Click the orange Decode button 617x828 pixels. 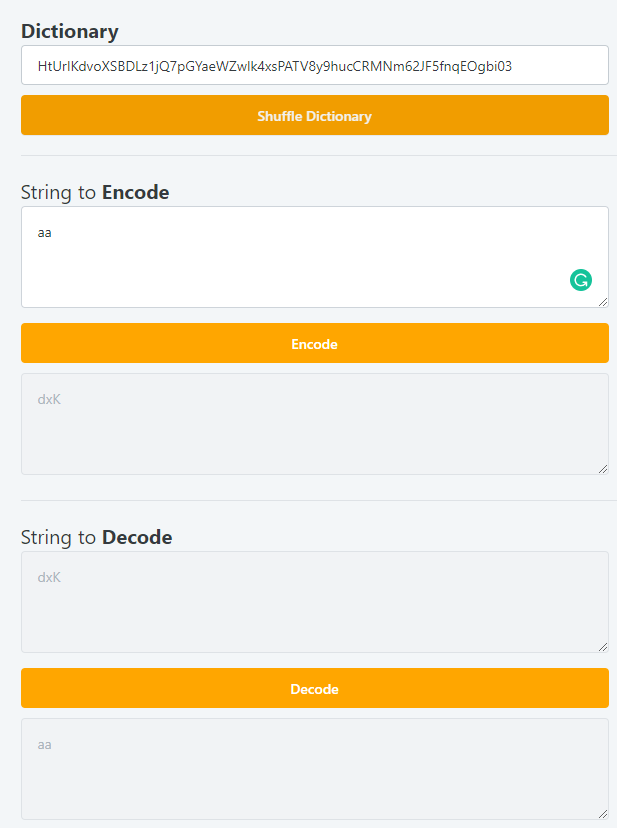[315, 688]
